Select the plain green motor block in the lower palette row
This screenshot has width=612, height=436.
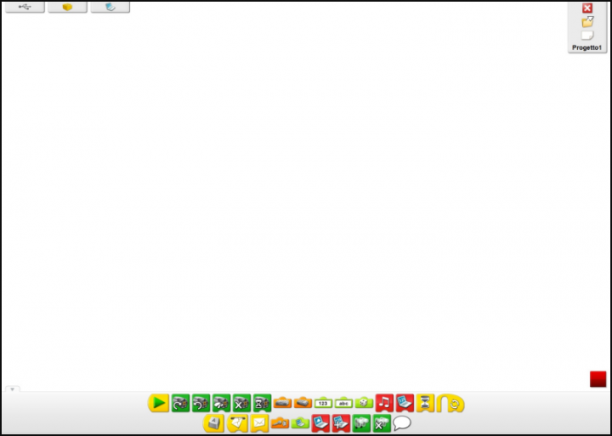[361, 424]
